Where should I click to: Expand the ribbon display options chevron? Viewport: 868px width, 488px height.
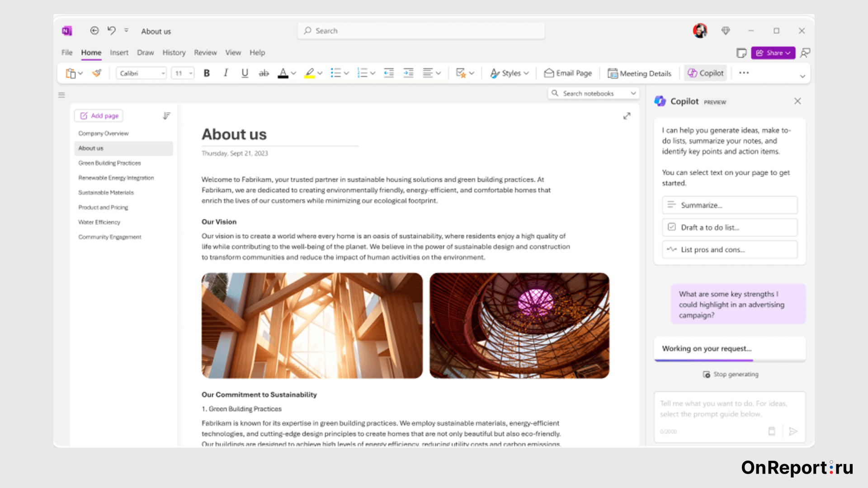coord(802,76)
